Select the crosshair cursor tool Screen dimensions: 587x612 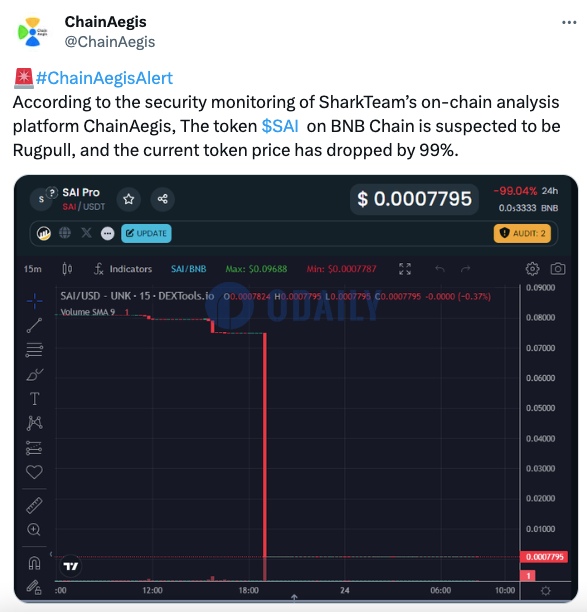pos(34,301)
